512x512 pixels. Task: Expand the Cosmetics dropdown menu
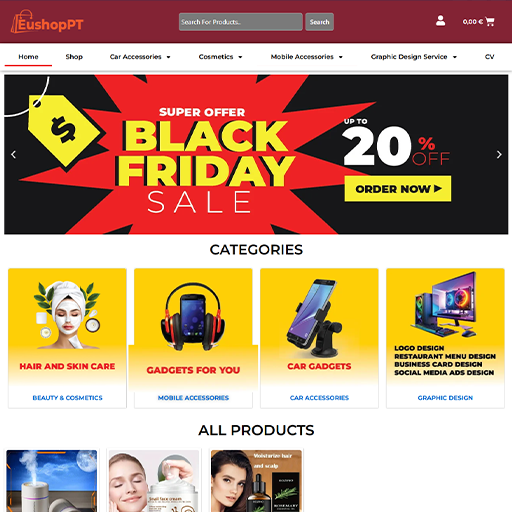point(220,57)
